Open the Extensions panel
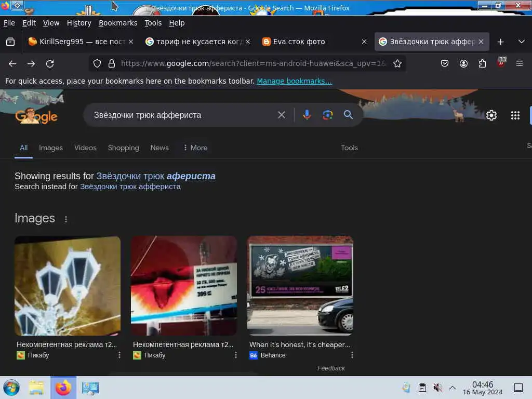 482,63
